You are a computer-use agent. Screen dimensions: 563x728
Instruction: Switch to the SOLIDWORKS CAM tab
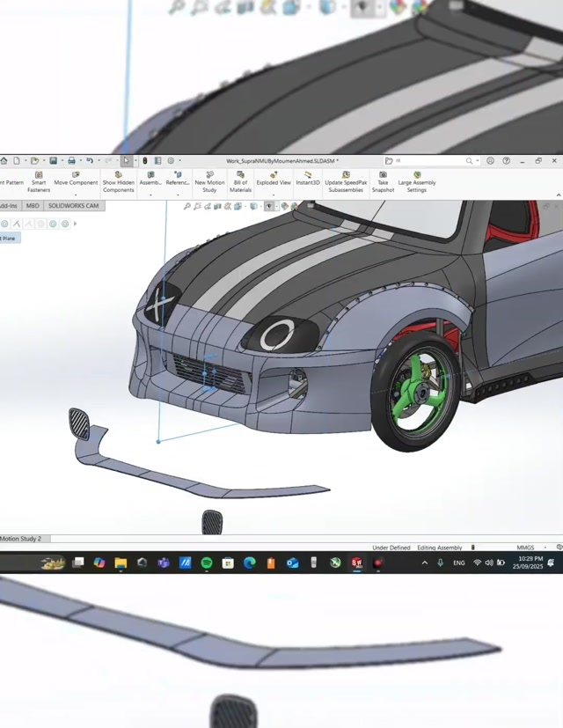(x=73, y=206)
